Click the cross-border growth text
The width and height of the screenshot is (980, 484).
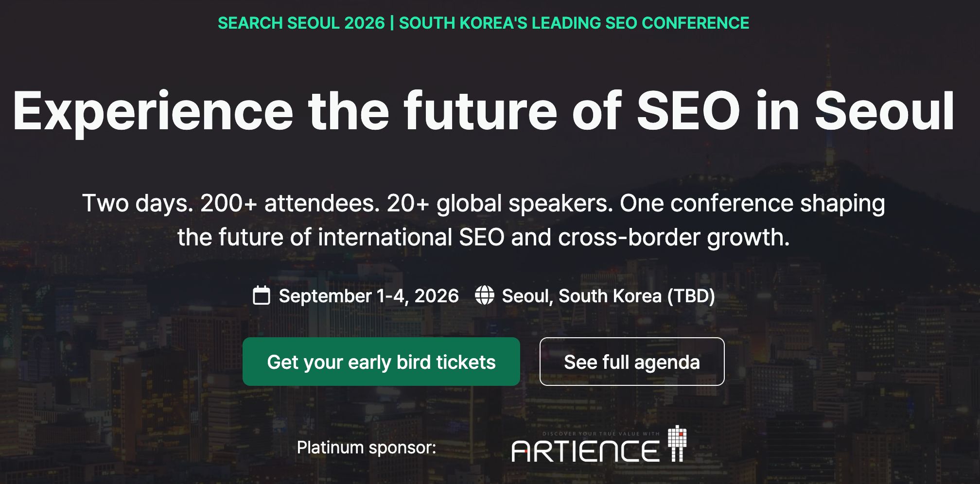674,238
